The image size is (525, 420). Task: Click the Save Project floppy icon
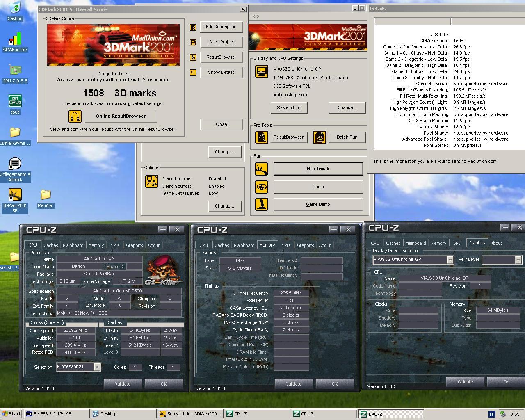(x=193, y=42)
